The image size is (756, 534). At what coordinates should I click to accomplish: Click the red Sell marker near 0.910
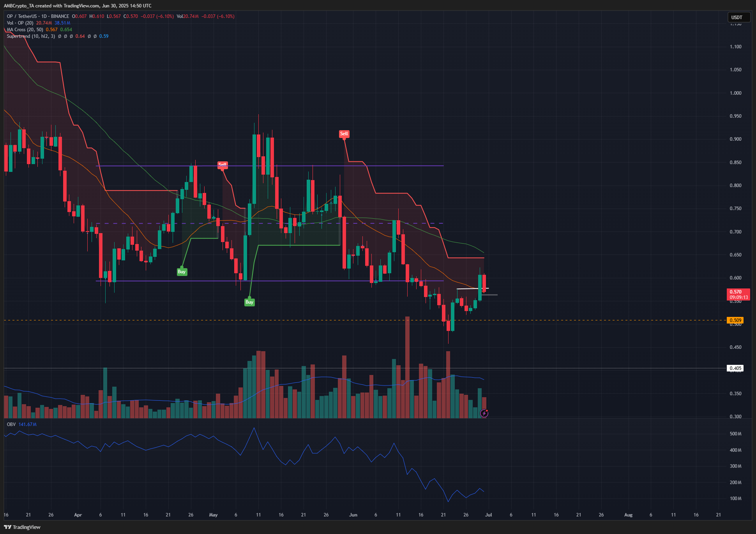[x=344, y=134]
